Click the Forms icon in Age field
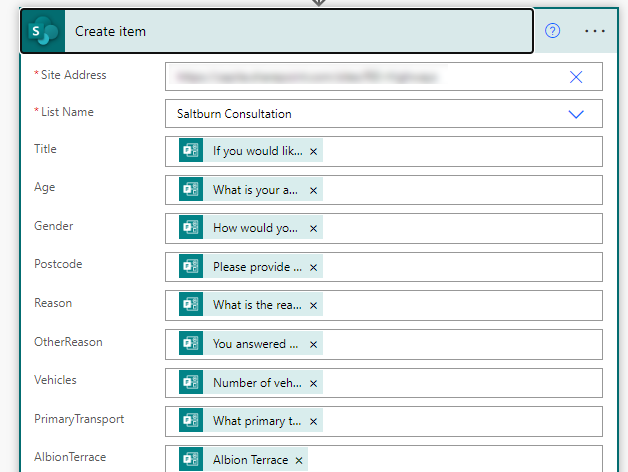628x472 pixels. pyautogui.click(x=191, y=189)
